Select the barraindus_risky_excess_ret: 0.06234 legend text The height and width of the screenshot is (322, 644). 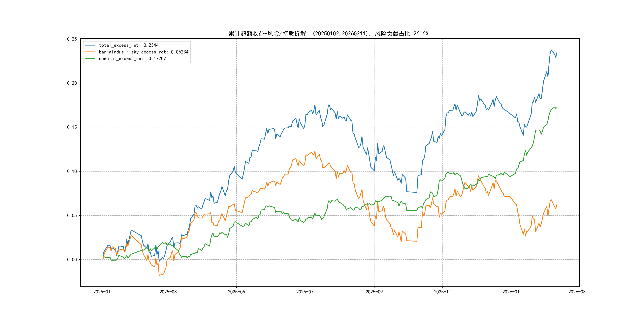click(x=144, y=52)
